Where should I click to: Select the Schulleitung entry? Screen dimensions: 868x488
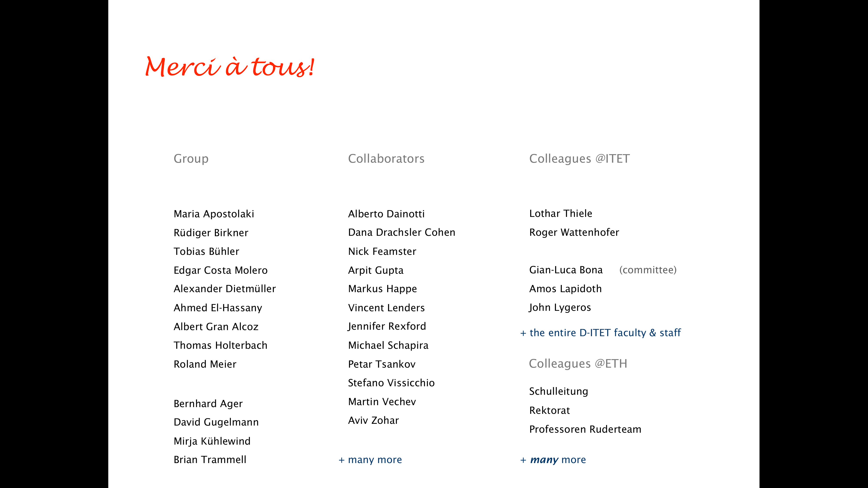click(x=558, y=391)
